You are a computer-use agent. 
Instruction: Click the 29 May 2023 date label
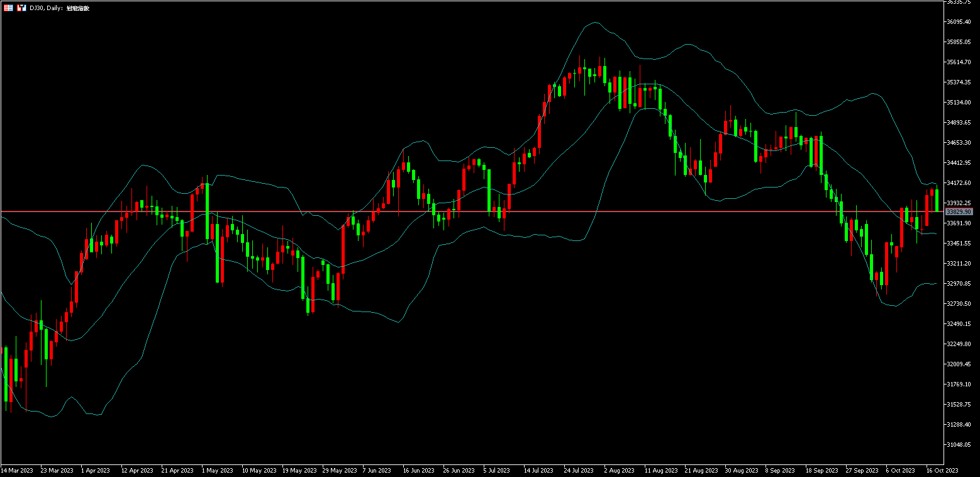click(x=340, y=471)
